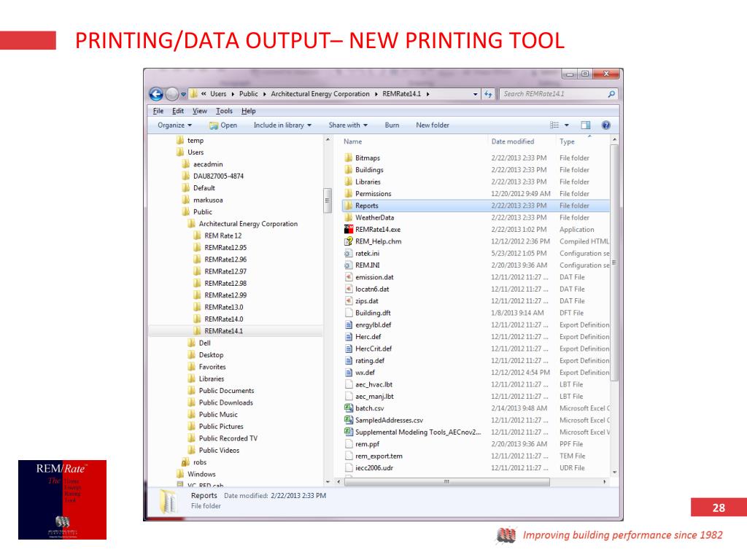The image size is (747, 560).
Task: Expand Include in library dropdown
Action: pyautogui.click(x=282, y=125)
